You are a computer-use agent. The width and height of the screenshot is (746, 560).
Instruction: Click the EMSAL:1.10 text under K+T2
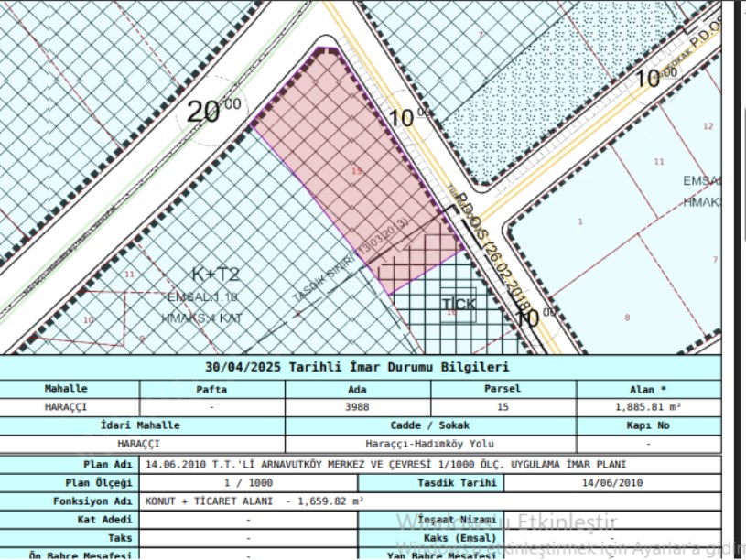coord(203,297)
